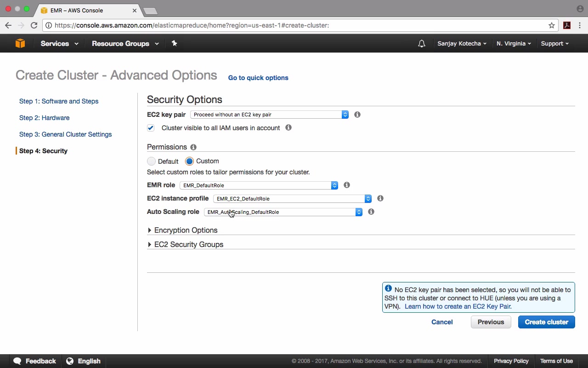The image size is (588, 368).
Task: Click info icon beside Permissions heading
Action: click(x=193, y=147)
